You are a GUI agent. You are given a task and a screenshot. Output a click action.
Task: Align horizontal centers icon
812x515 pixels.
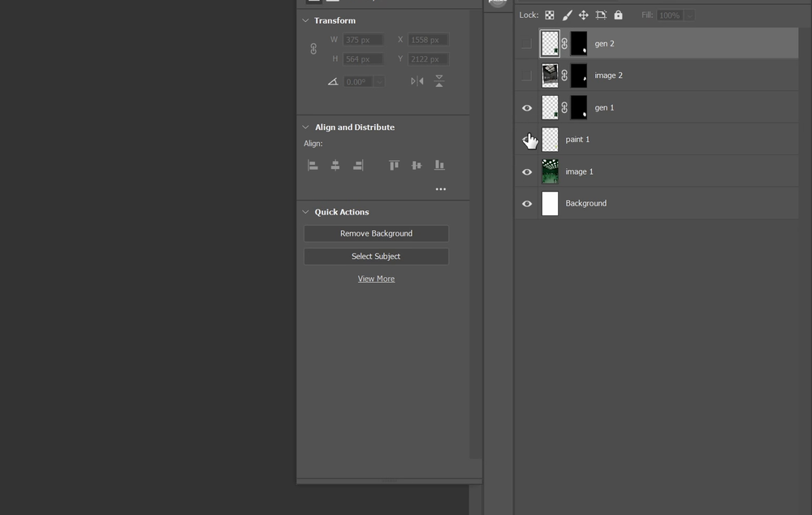tap(335, 165)
